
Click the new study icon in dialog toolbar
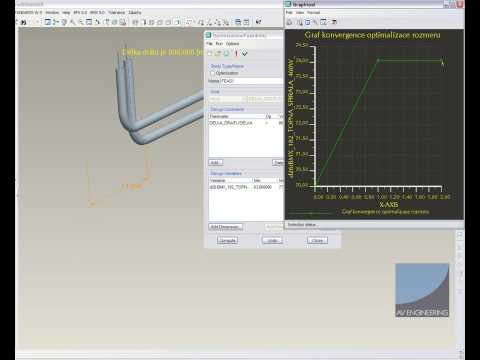(210, 53)
